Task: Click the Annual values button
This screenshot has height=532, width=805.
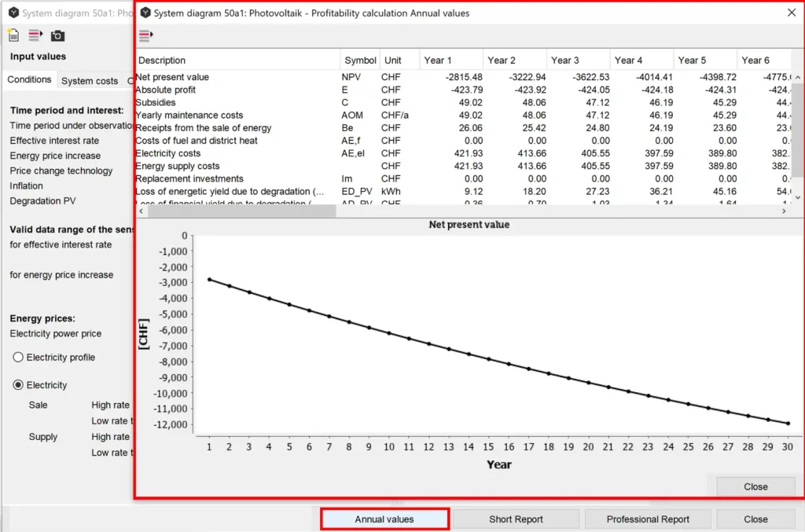Action: 384,519
